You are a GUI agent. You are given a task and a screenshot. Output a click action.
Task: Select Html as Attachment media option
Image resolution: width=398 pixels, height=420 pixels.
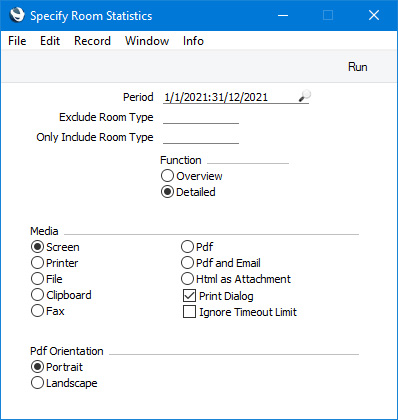point(187,279)
